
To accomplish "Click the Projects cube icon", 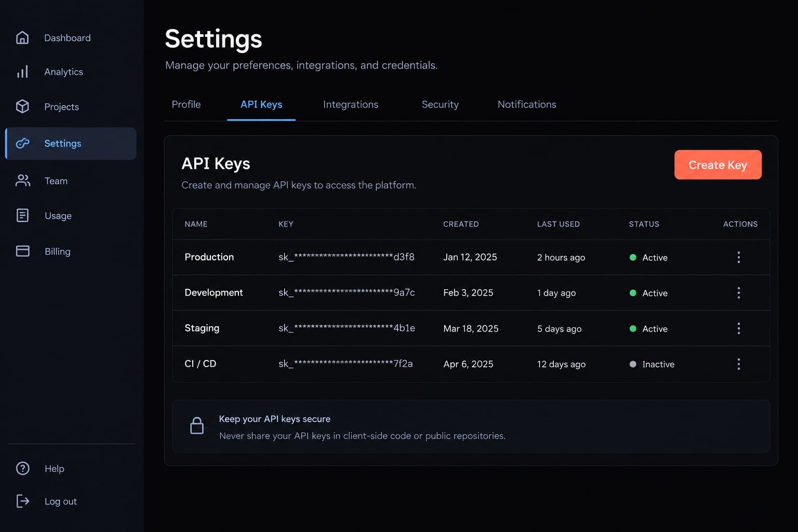I will pyautogui.click(x=22, y=107).
